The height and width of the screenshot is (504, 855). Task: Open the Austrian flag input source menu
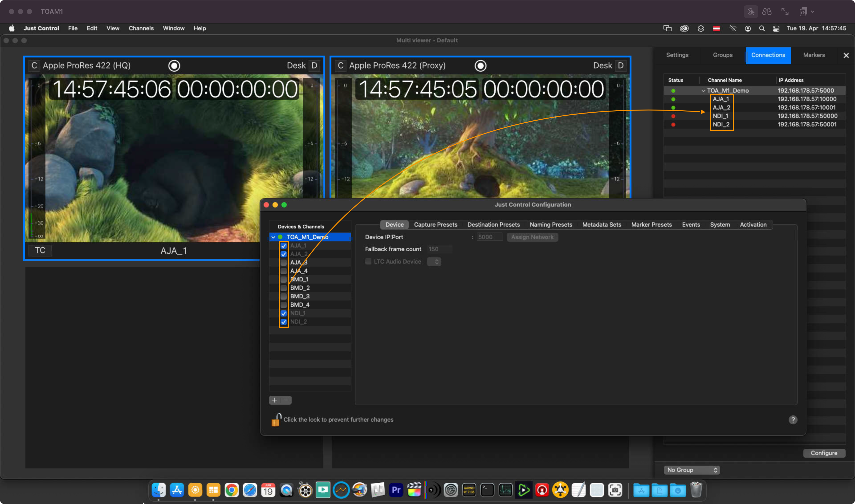click(717, 28)
